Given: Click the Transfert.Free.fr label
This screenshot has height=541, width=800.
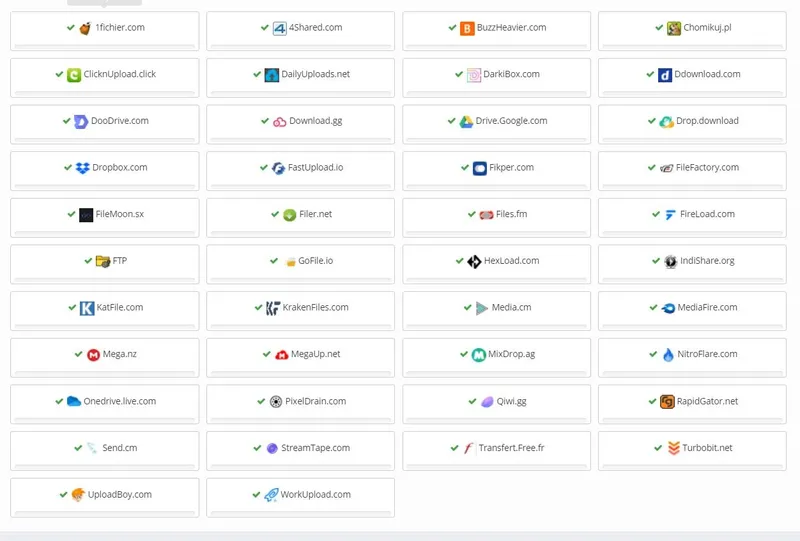Looking at the screenshot, I should (x=511, y=448).
